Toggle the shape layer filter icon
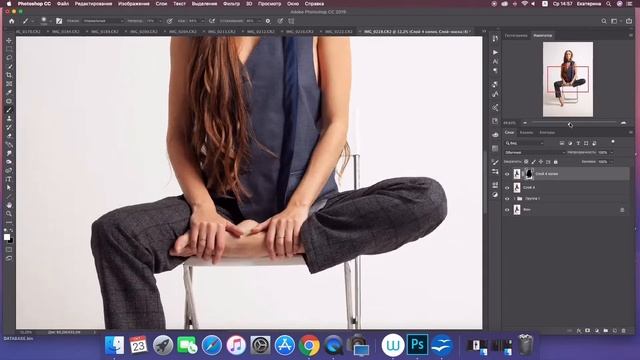The width and height of the screenshot is (640, 360). (x=586, y=143)
